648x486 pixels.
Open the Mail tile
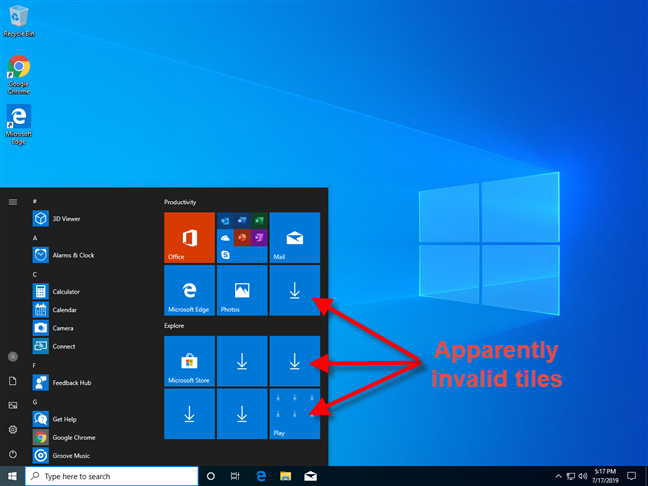click(295, 238)
